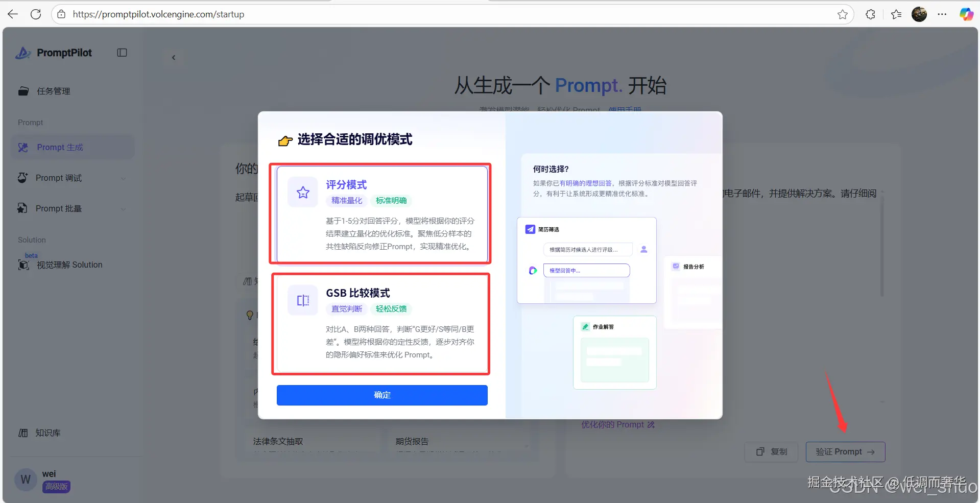
Task: Click the 确定 confirm button
Action: click(381, 395)
